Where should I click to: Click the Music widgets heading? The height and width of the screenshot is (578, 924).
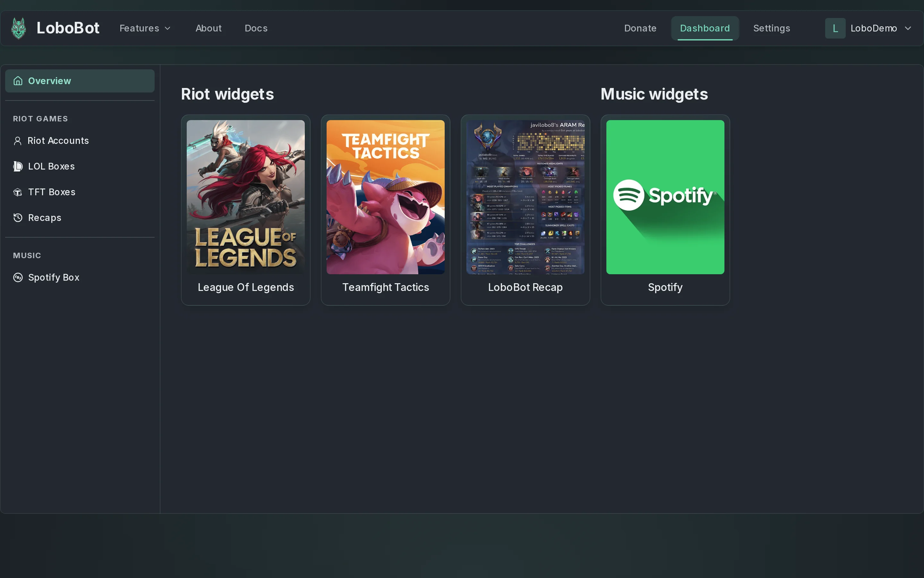click(654, 94)
